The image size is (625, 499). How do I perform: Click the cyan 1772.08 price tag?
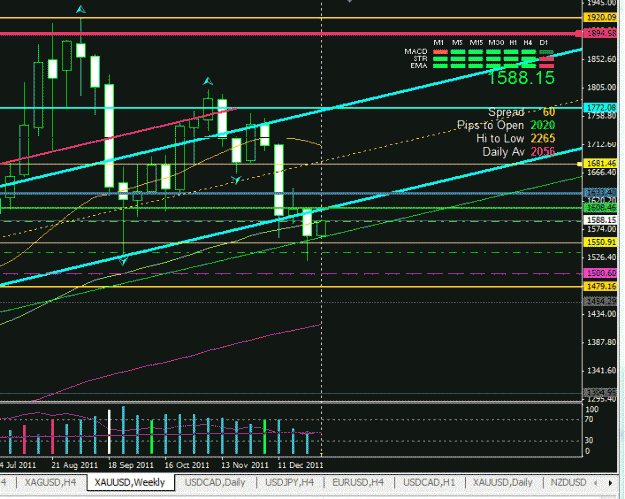pyautogui.click(x=600, y=108)
